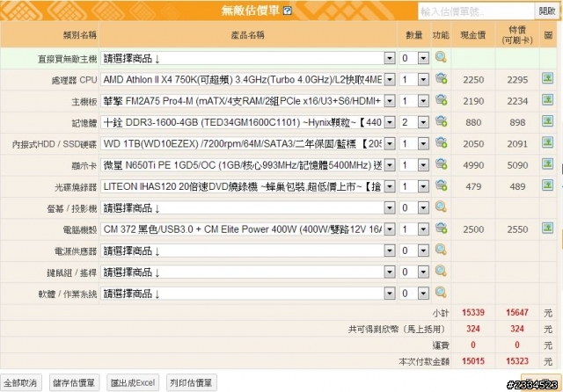Image resolution: width=563 pixels, height=392 pixels.
Task: Click the 全部取消 button
Action: coord(20,382)
